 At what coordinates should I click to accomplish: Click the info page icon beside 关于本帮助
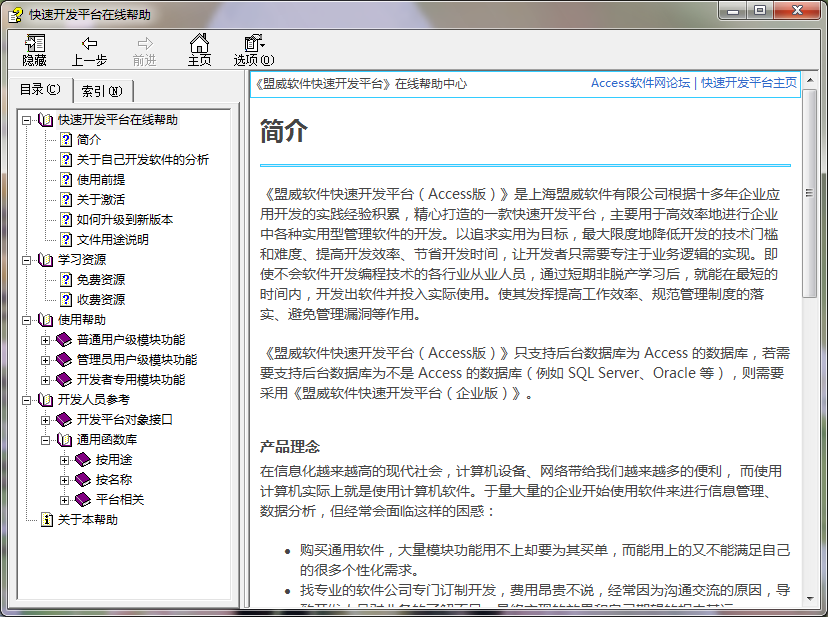point(46,520)
